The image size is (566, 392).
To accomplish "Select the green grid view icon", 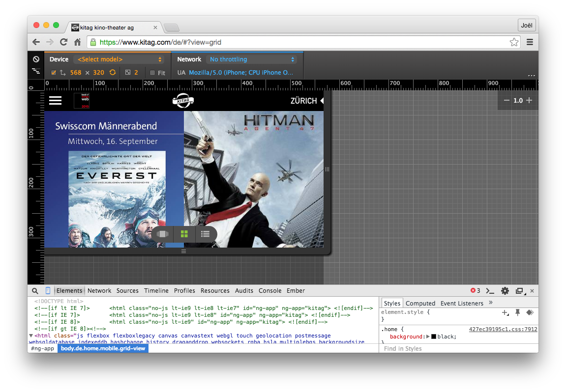I will point(184,234).
